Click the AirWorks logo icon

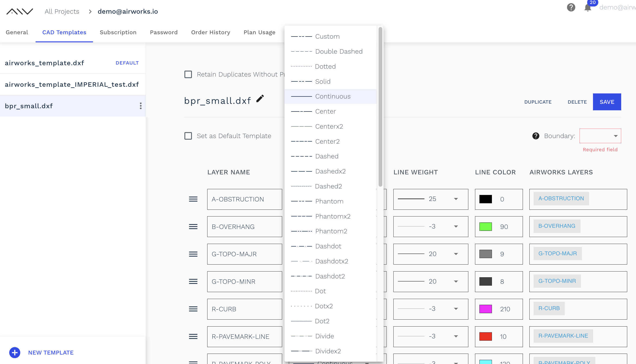[19, 12]
